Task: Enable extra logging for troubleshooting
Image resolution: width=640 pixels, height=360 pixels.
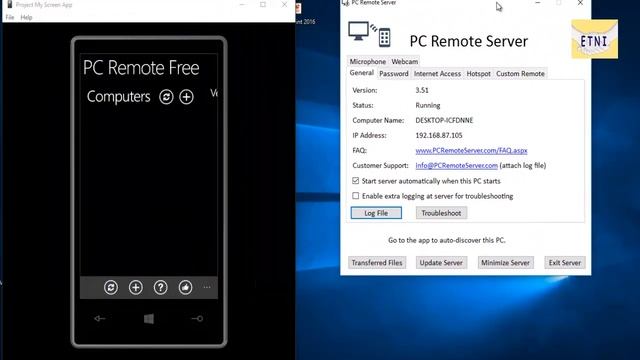Action: (x=356, y=196)
